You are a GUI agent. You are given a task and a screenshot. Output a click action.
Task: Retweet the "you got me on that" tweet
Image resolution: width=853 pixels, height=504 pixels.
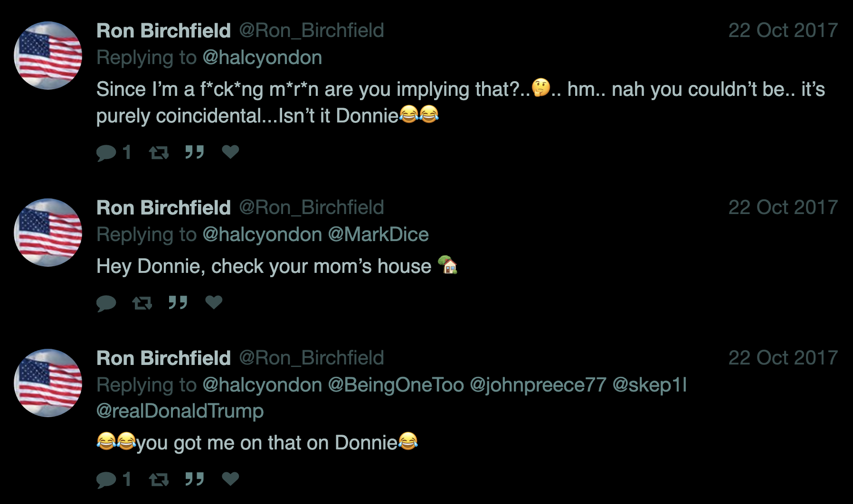(159, 480)
